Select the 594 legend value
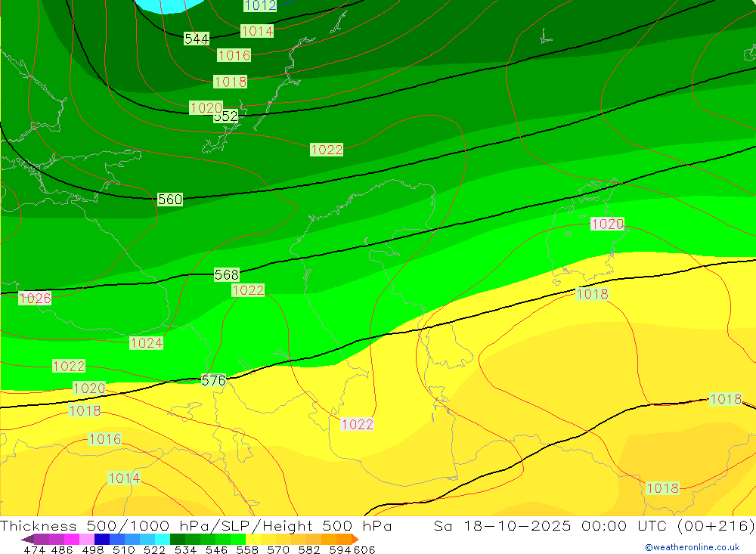 340,549
